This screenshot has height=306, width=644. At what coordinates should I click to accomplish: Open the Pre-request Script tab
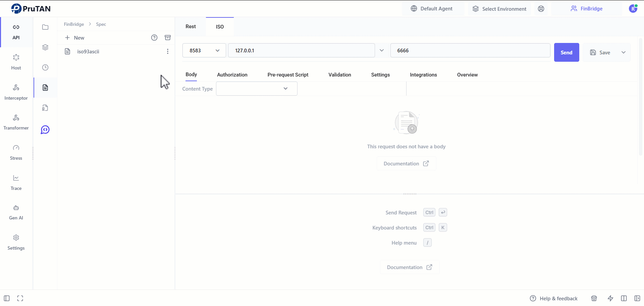pyautogui.click(x=288, y=75)
